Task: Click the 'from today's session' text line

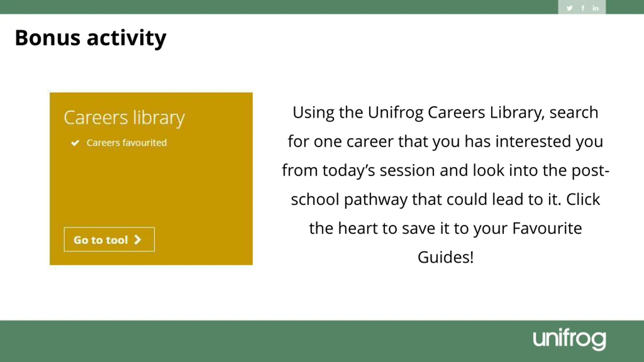Action: 446,170
